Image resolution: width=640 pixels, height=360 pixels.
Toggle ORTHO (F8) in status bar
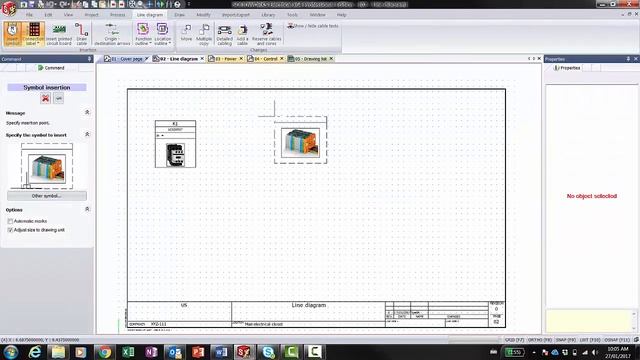(540, 340)
